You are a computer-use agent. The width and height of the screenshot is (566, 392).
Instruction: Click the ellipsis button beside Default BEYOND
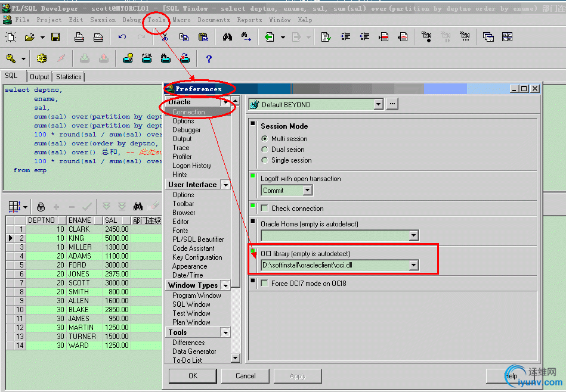click(x=392, y=104)
